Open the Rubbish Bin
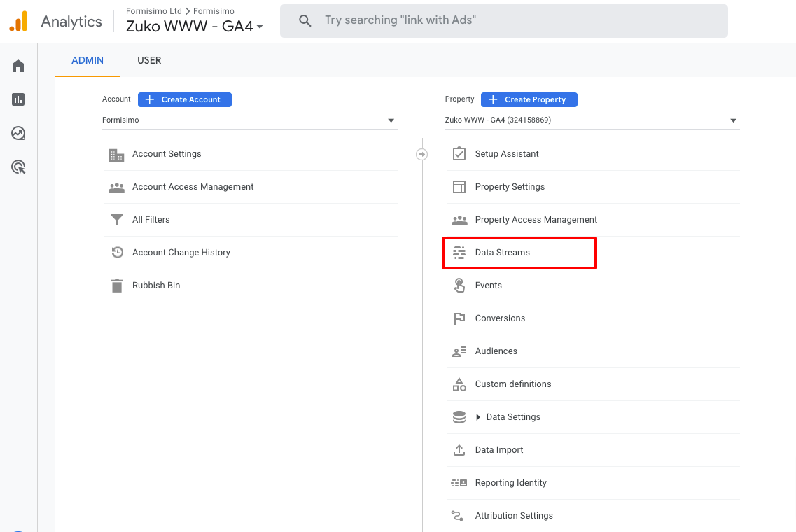Screen dimensions: 796x532 pos(117,285)
